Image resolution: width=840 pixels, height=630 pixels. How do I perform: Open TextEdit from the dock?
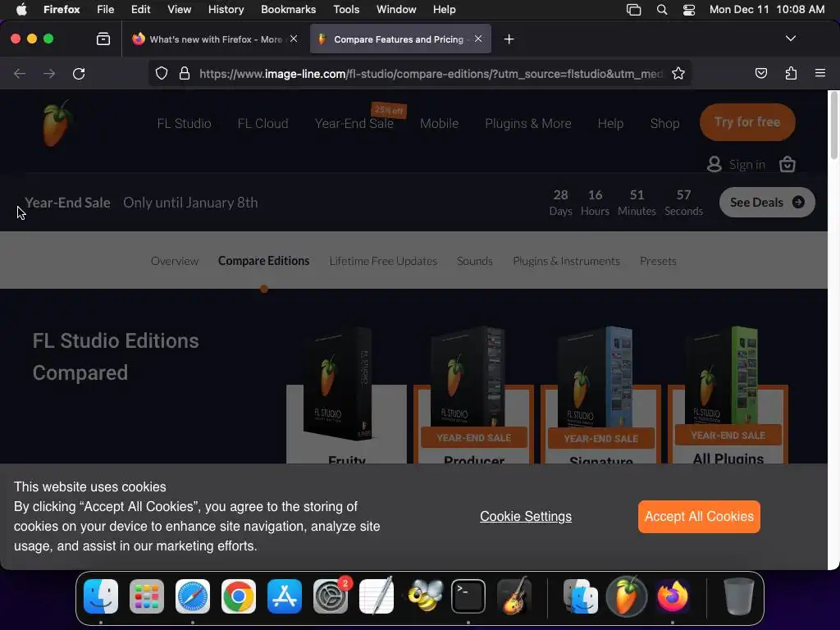point(376,596)
